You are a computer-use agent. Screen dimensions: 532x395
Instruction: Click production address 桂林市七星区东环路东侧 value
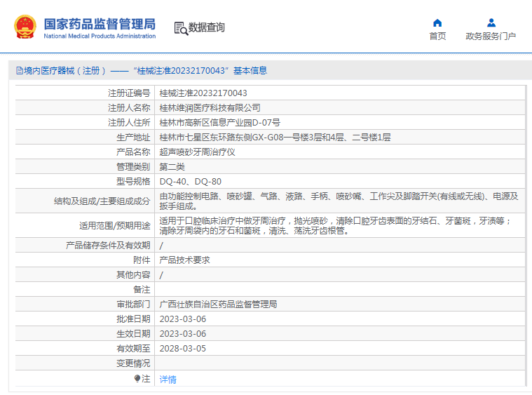[x=275, y=138]
